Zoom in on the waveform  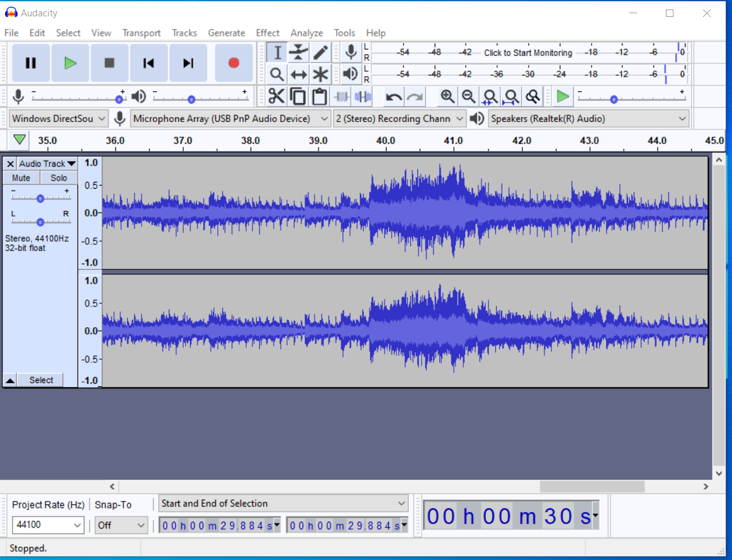tap(448, 97)
